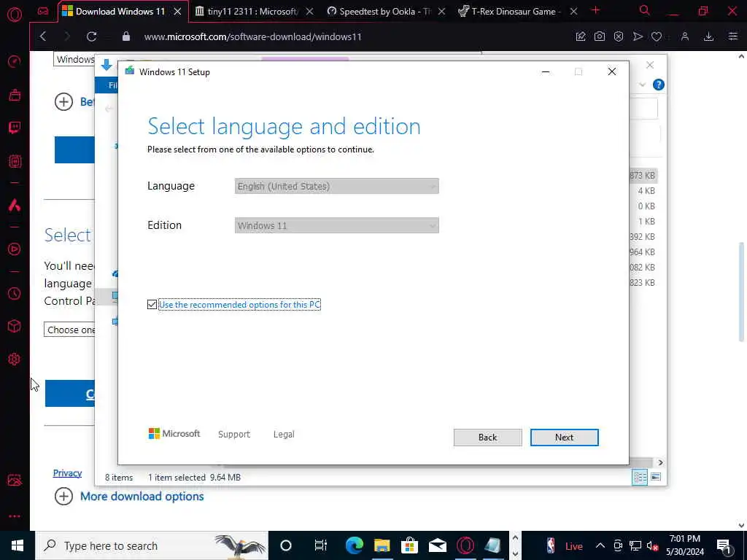Click the Cortana circle on the taskbar
Image resolution: width=747 pixels, height=560 pixels.
coord(285,545)
